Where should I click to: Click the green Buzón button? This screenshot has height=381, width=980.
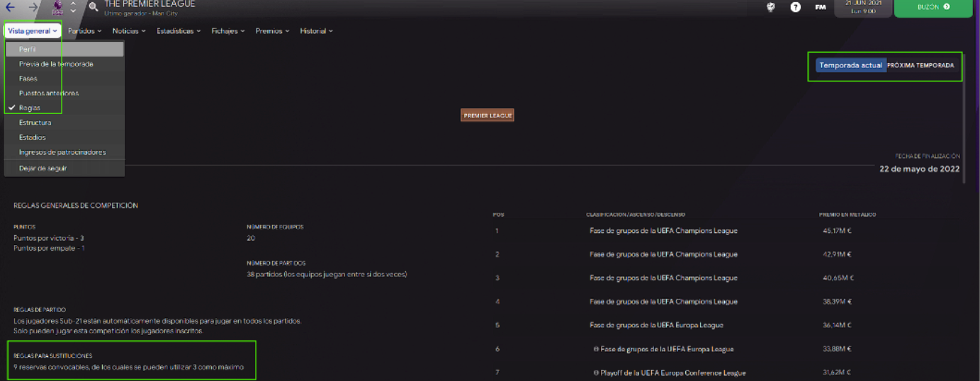(933, 8)
